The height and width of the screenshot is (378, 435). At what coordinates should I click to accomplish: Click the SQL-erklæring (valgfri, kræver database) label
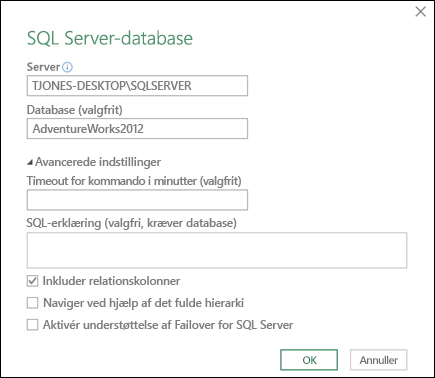(x=132, y=223)
